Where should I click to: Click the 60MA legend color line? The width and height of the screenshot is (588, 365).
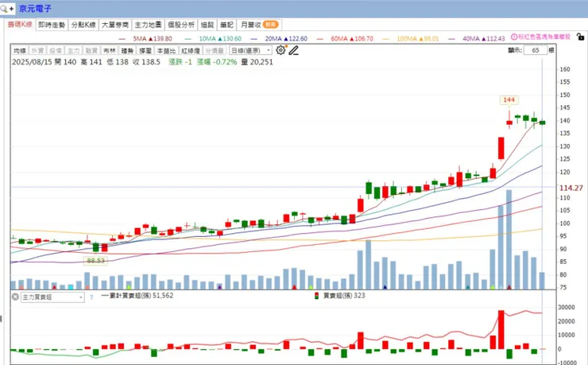[320, 39]
